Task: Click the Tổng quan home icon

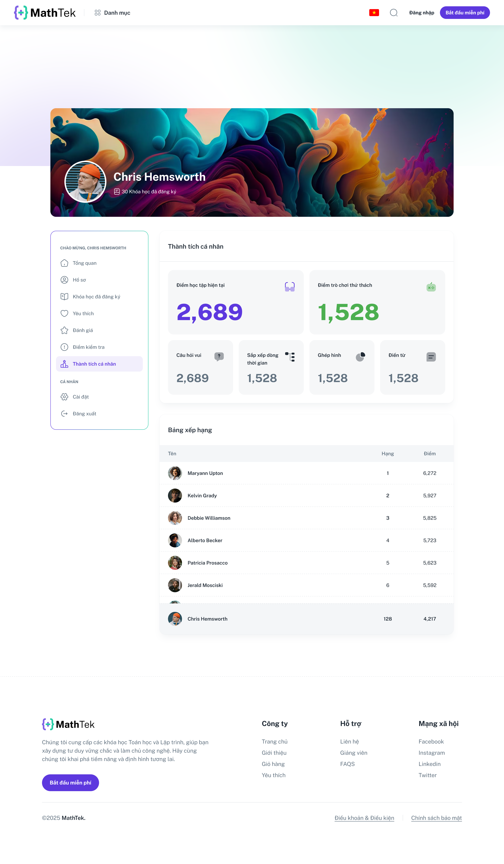Action: tap(64, 263)
